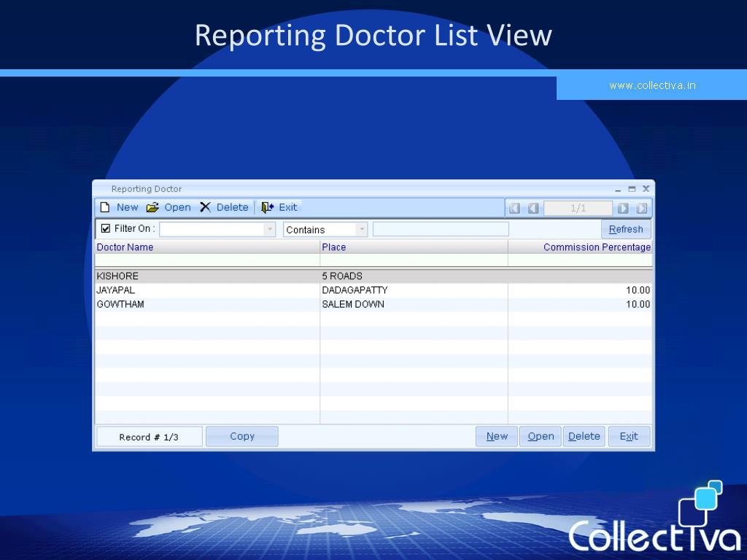Go to next page navigation arrow
This screenshot has width=747, height=560.
coord(623,208)
